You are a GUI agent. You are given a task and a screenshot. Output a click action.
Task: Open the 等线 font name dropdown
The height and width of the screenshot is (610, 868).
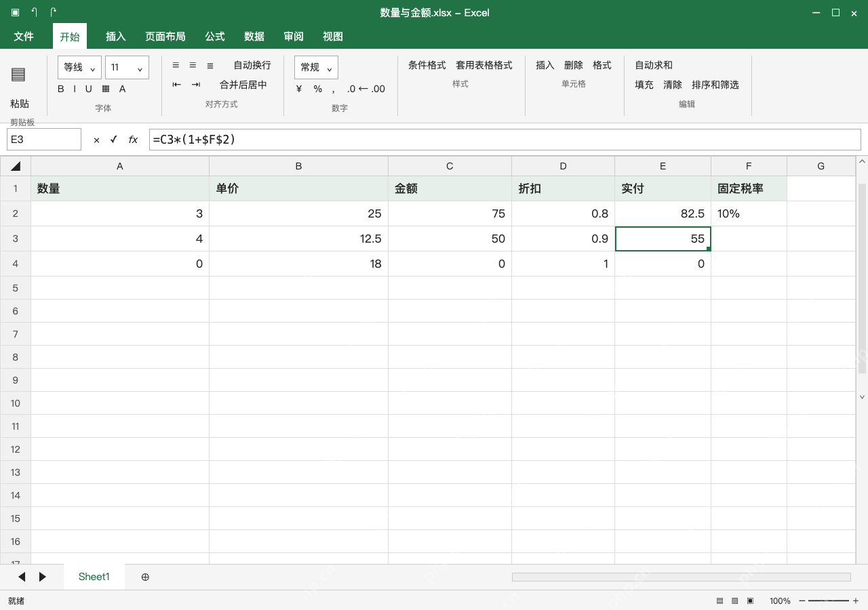80,67
